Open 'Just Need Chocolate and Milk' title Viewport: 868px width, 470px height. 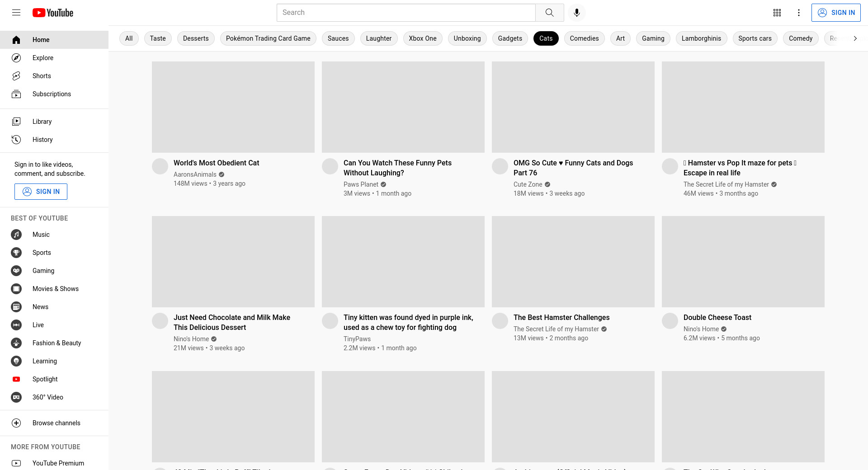232,322
